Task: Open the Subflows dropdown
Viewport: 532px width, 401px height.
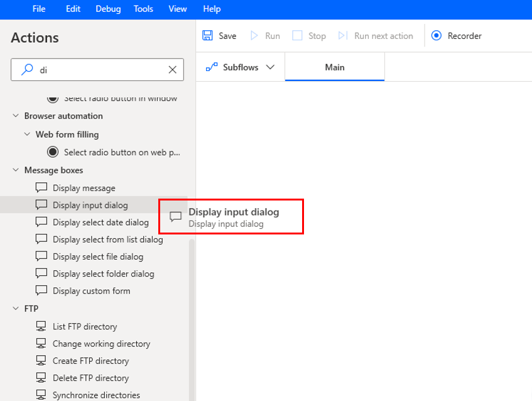Action: [x=240, y=67]
